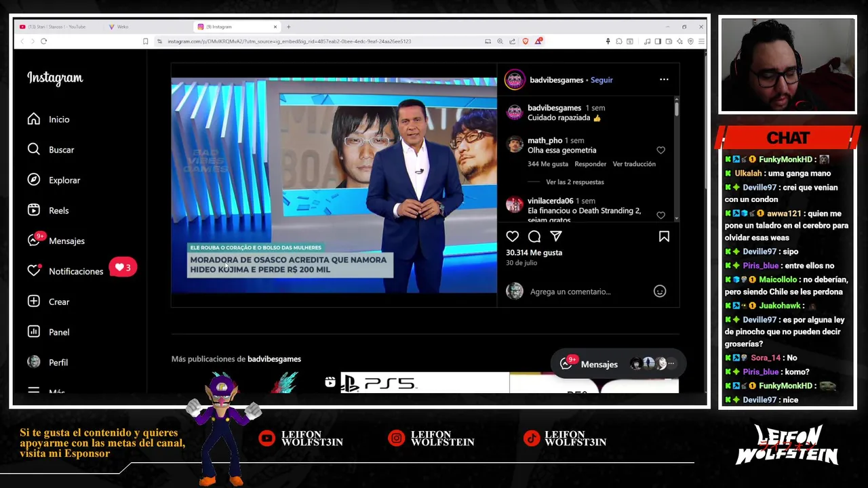
Task: Click Ver traducción on math_pho comment
Action: coord(634,164)
